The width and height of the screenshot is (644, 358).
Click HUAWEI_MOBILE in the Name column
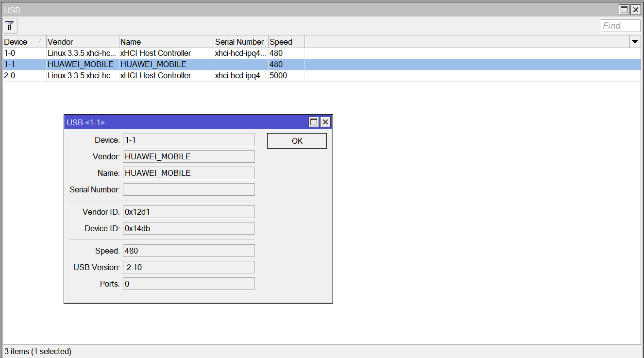(153, 64)
